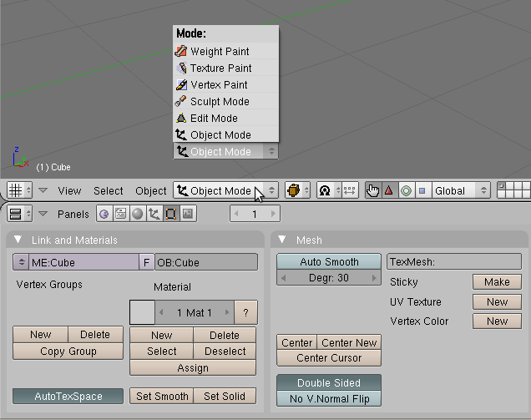Select Weight Paint from the Mode menu
This screenshot has height=420, width=531.
coord(219,52)
